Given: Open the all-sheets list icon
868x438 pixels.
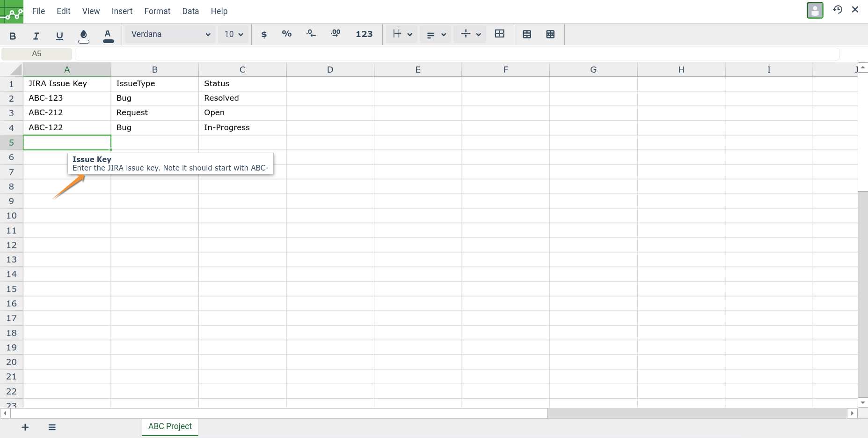Looking at the screenshot, I should [52, 427].
